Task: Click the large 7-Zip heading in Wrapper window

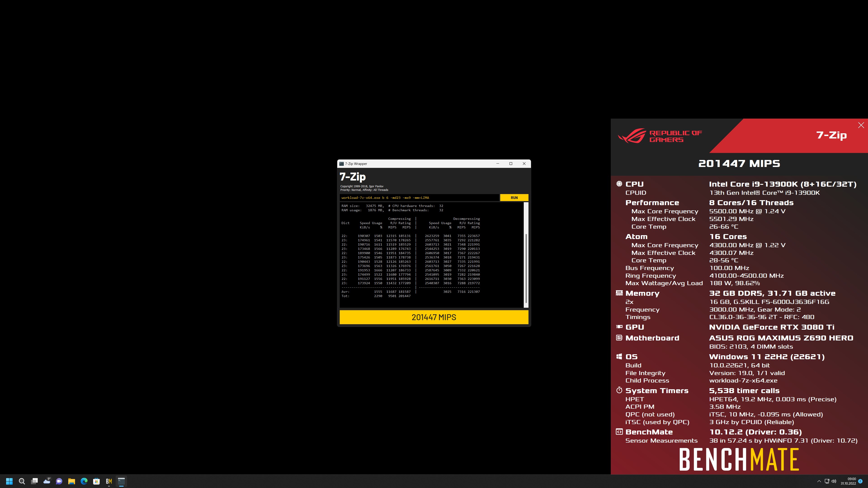Action: click(352, 177)
